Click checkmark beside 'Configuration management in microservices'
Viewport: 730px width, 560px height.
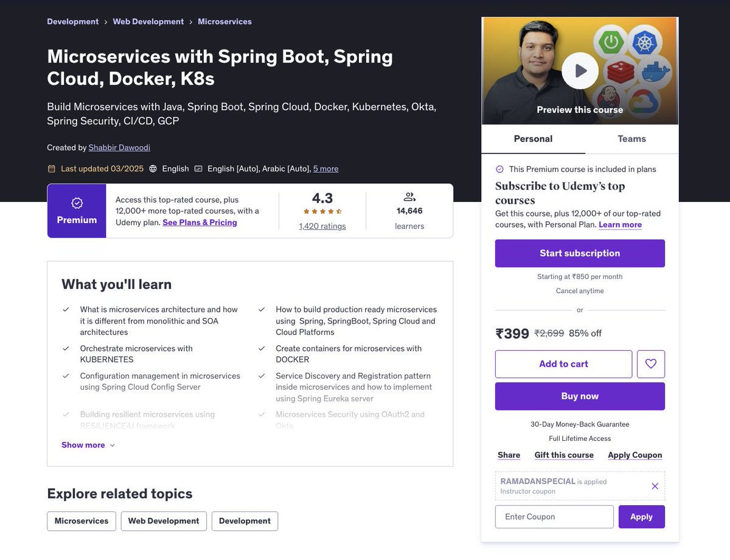pyautogui.click(x=66, y=376)
